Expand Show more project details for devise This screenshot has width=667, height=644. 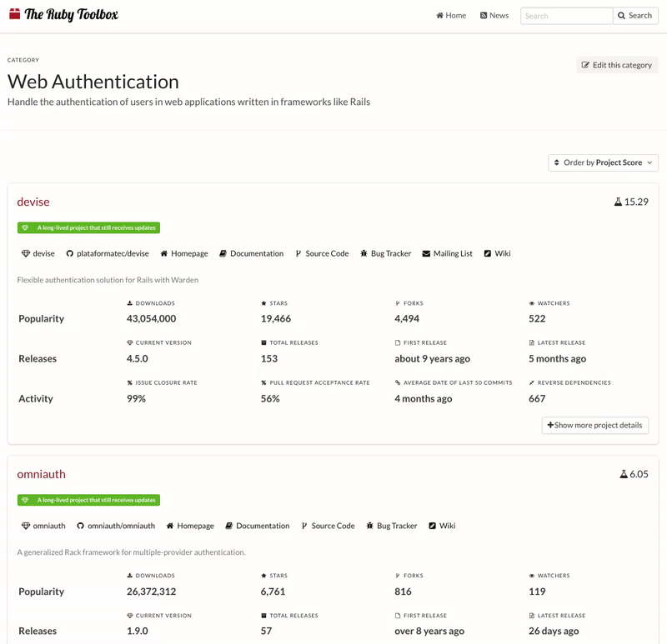[595, 426]
